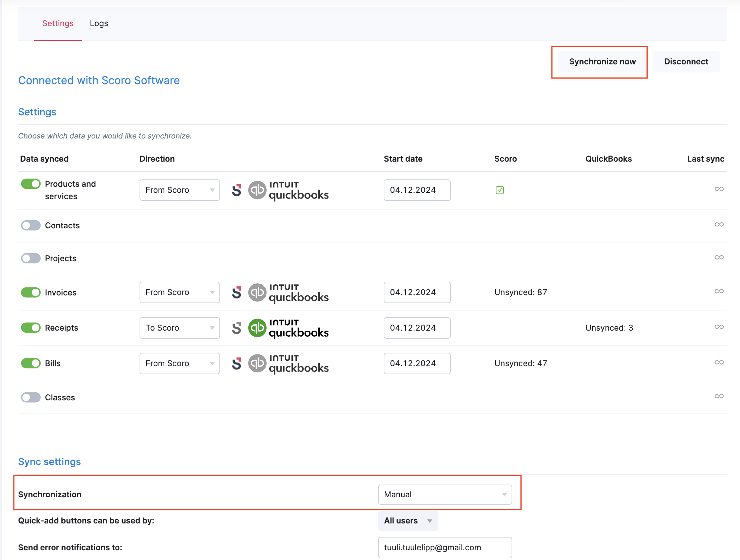Click the link icon in Receipts row
Screen dimensions: 740x560
point(719,327)
